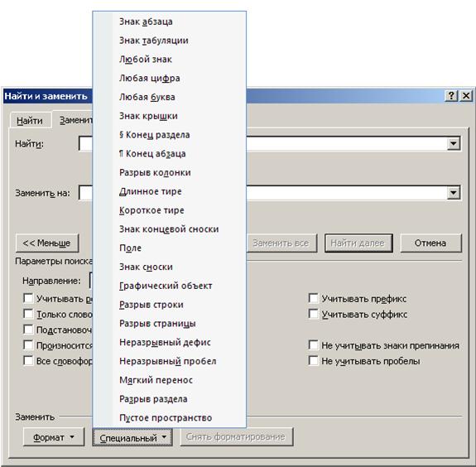Expand the 'Найти' field history dropdown arrow
476x467 pixels.
coord(454,143)
